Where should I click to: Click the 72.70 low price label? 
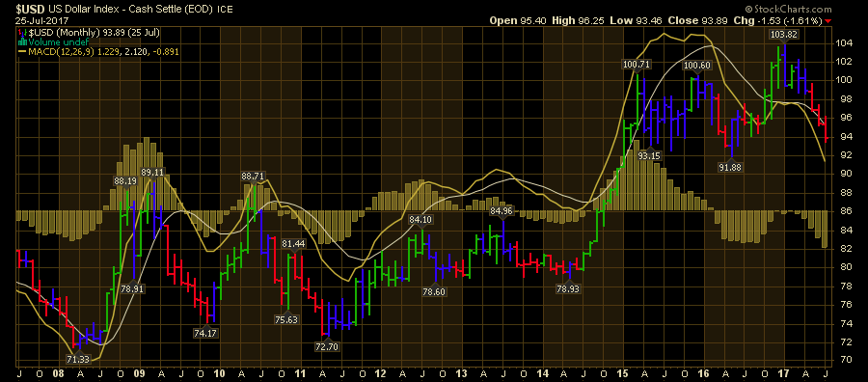pyautogui.click(x=327, y=347)
